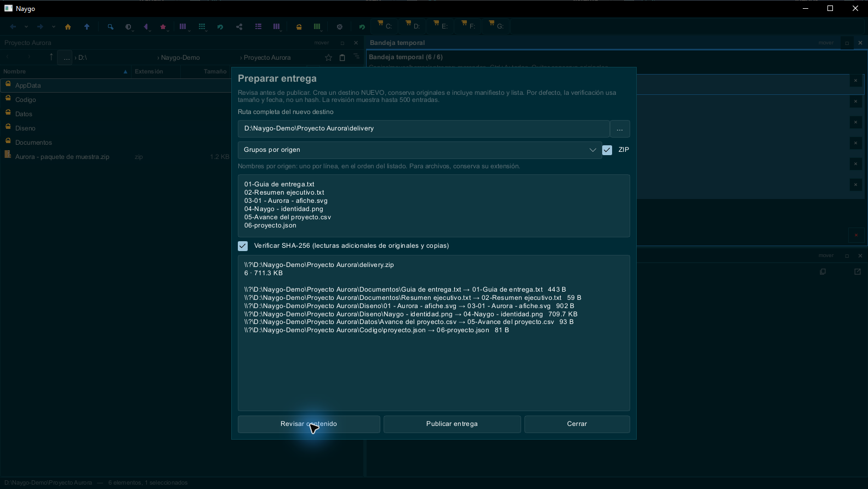
Task: Click the red clear-all X in Bandeja temporal
Action: pos(856,235)
